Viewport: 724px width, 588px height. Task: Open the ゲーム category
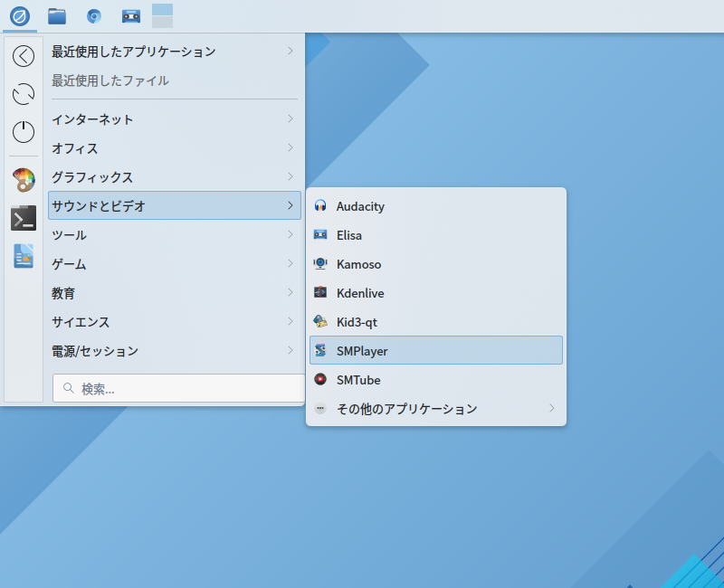point(175,264)
